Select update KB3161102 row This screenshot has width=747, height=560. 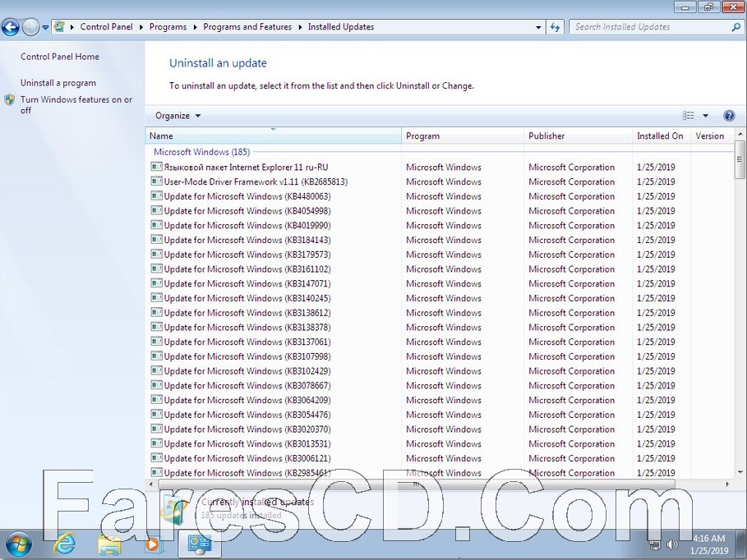pyautogui.click(x=440, y=269)
